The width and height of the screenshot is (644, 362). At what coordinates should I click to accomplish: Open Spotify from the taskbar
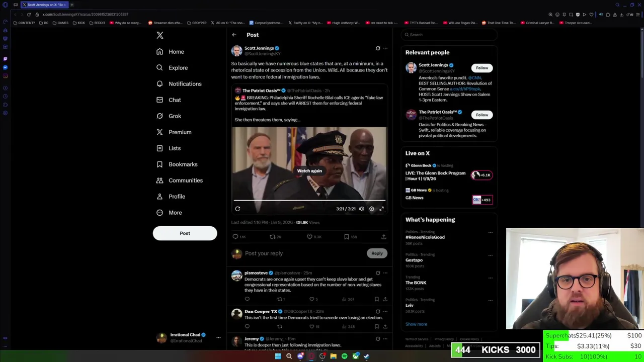(x=344, y=356)
